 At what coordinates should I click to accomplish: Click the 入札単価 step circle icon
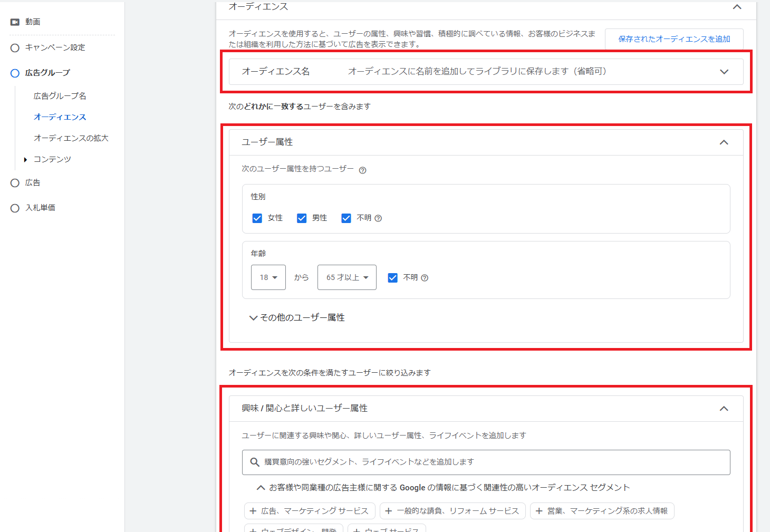[x=15, y=208]
